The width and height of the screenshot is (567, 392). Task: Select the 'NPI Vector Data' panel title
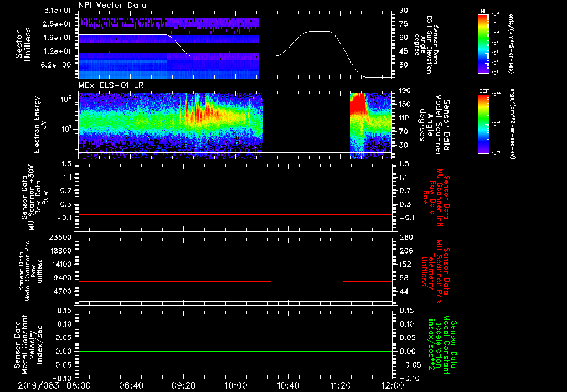[112, 5]
